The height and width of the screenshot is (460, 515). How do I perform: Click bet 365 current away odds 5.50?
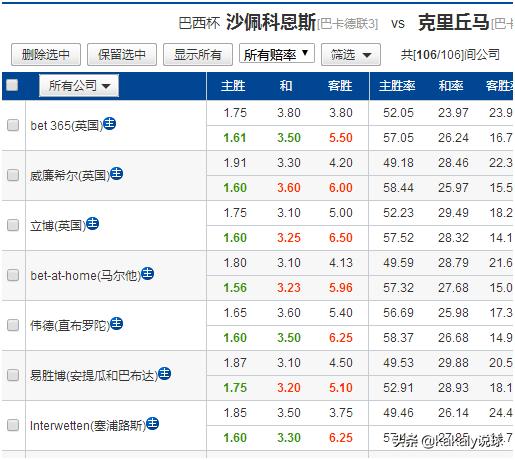341,138
